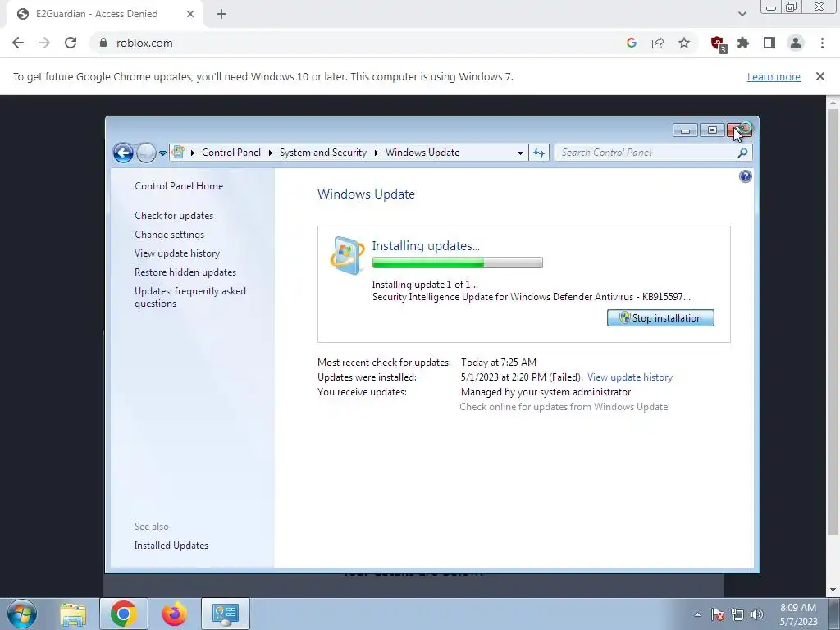Open address bar history dropdown
Viewport: 840px width, 630px height.
tap(520, 153)
